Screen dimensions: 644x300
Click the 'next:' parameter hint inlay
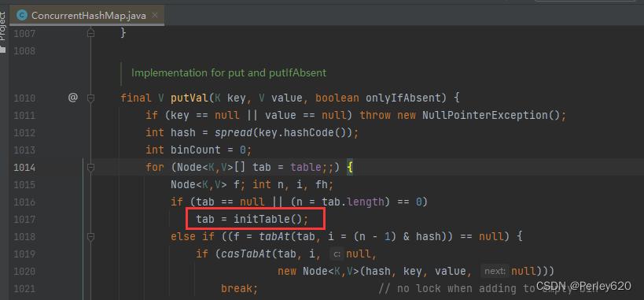495,271
